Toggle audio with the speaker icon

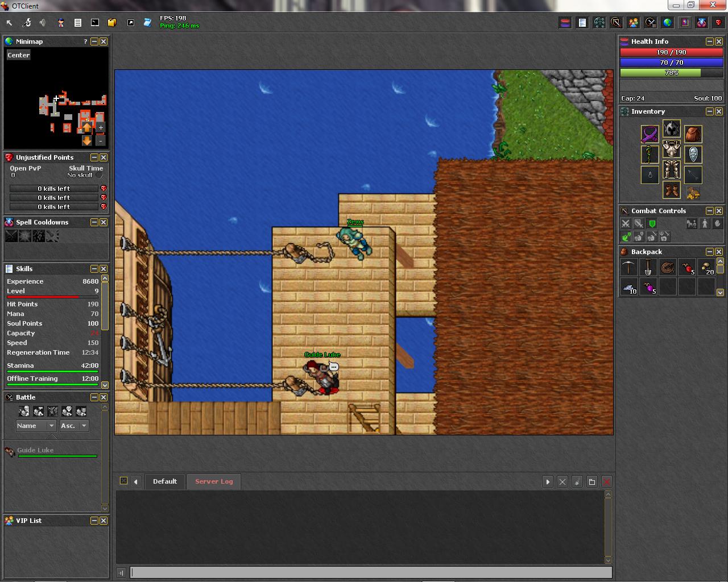[x=43, y=23]
